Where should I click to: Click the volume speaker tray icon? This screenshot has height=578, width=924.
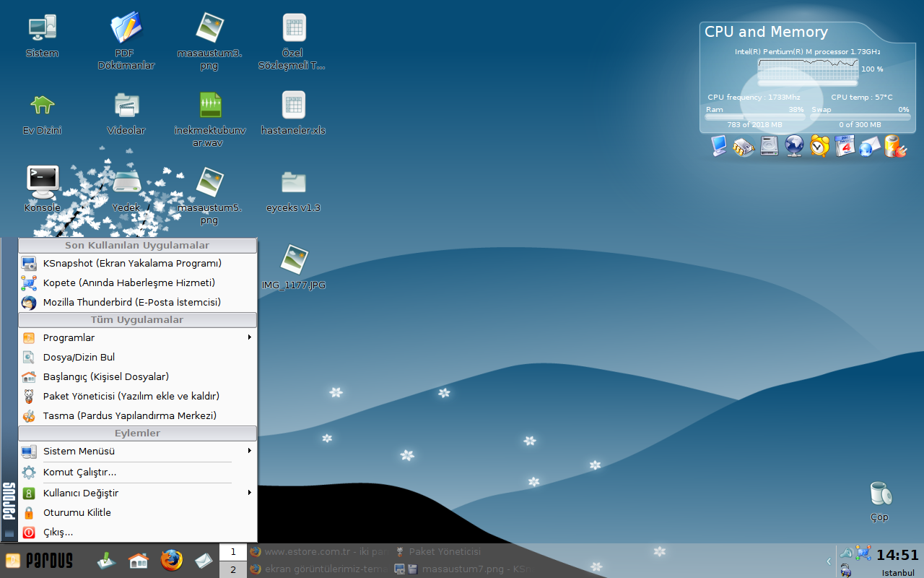(846, 553)
